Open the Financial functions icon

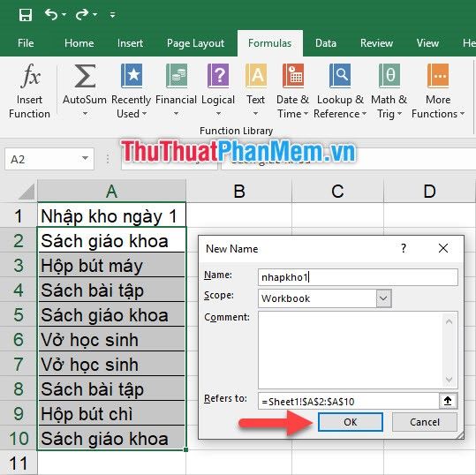point(177,76)
